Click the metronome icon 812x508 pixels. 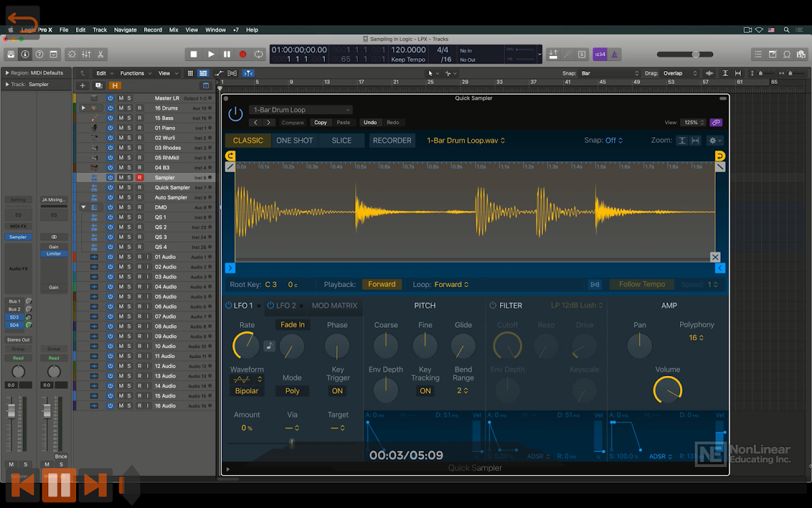coord(614,55)
